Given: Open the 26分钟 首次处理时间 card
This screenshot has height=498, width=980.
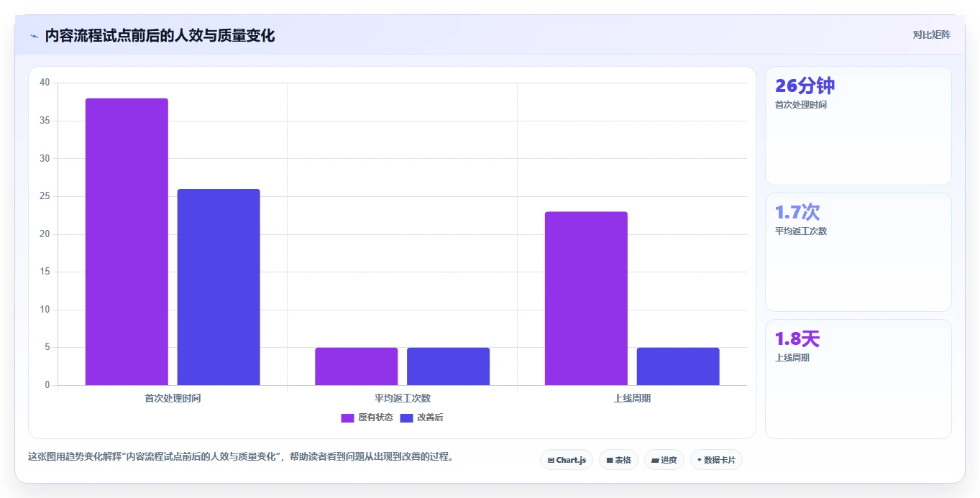Looking at the screenshot, I should (858, 126).
